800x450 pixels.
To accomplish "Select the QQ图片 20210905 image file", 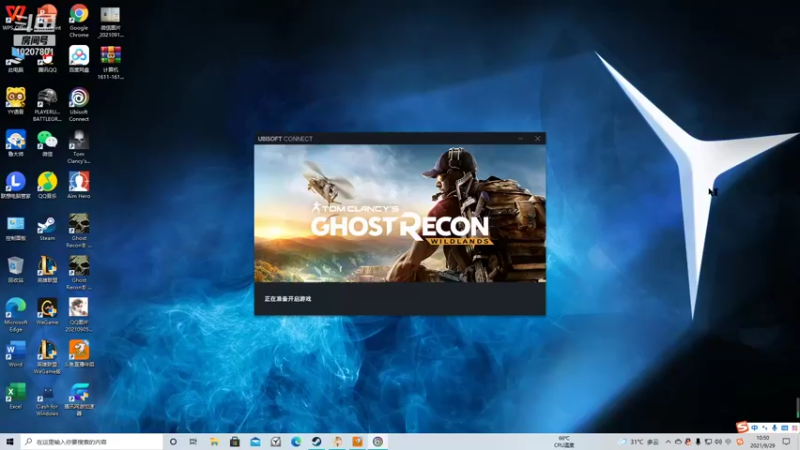I will coord(79,315).
